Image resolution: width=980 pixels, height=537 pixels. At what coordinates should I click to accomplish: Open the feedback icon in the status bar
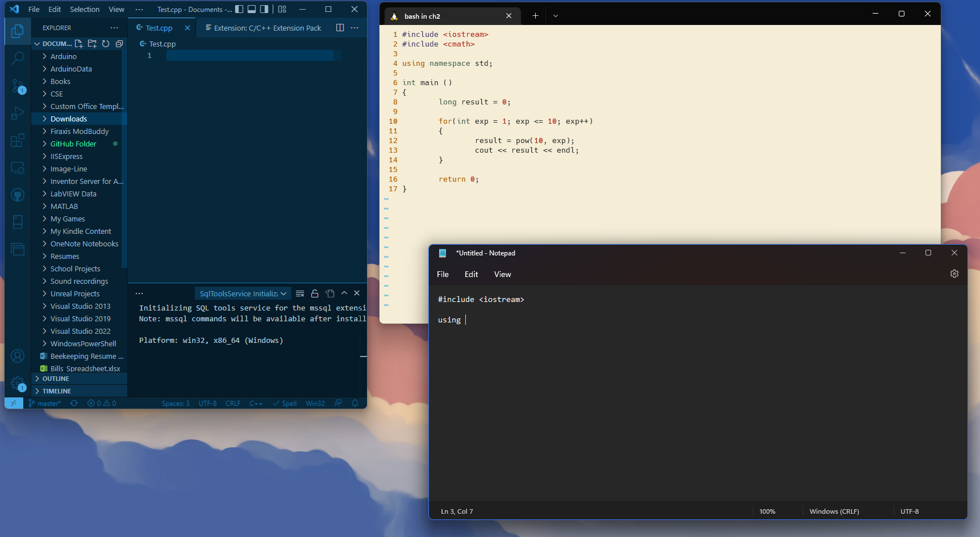(x=338, y=403)
